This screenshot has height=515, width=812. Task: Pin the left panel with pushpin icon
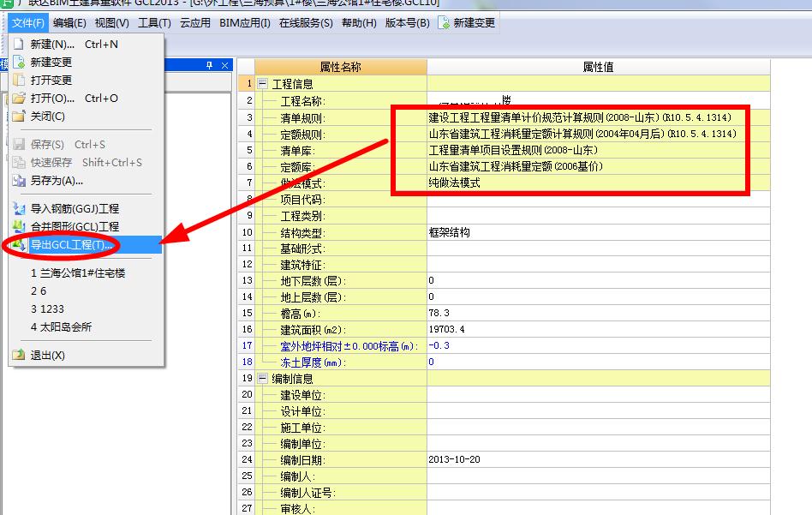(x=209, y=65)
